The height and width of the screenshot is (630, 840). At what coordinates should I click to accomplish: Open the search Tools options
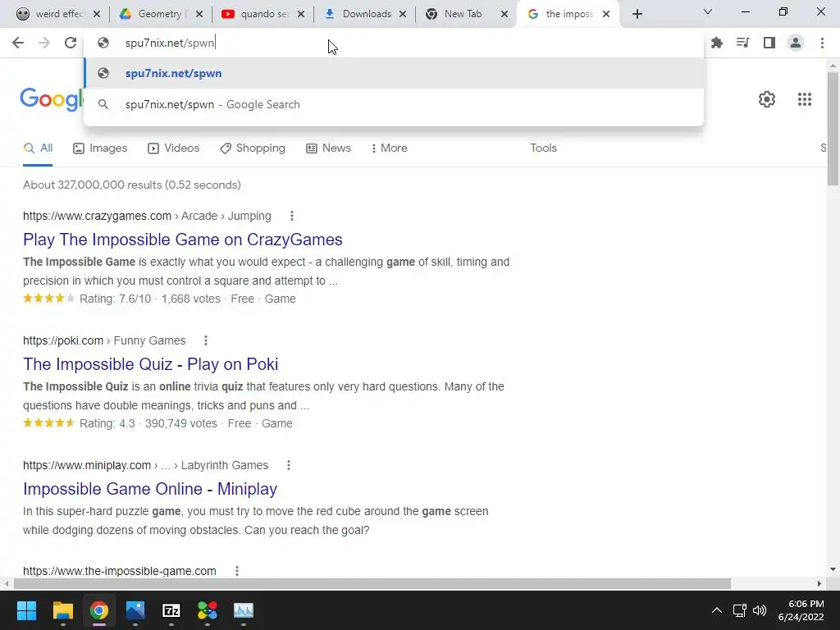point(543,148)
